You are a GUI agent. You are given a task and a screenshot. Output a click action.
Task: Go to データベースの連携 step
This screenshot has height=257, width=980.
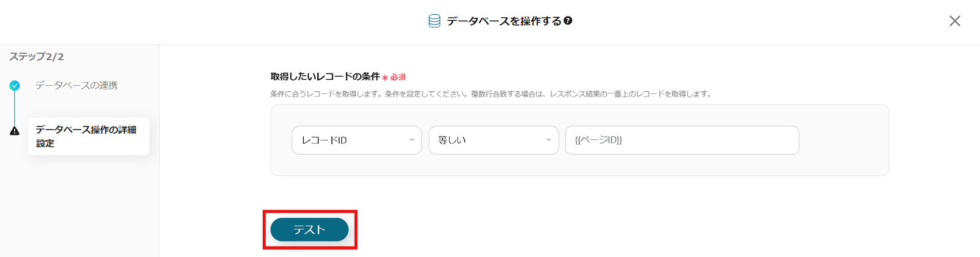point(76,85)
